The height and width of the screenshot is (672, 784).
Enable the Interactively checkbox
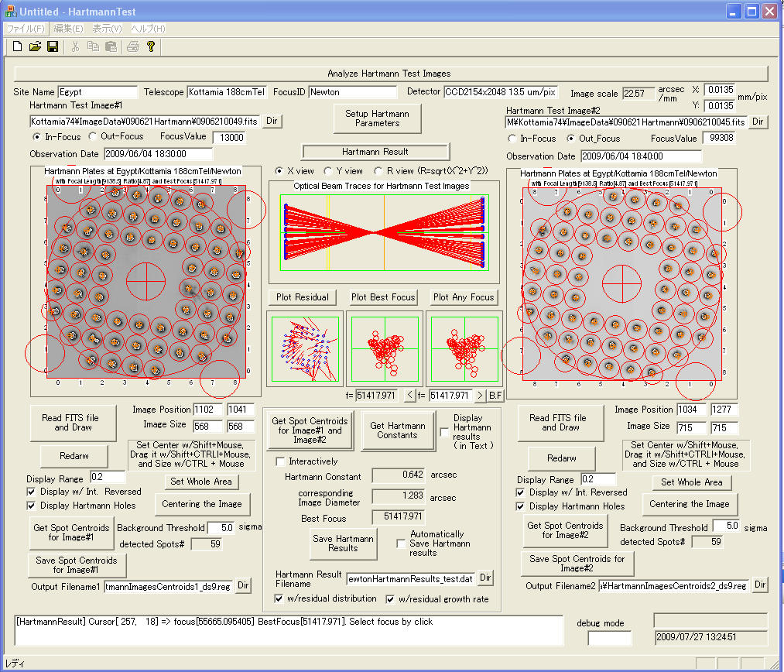click(281, 461)
